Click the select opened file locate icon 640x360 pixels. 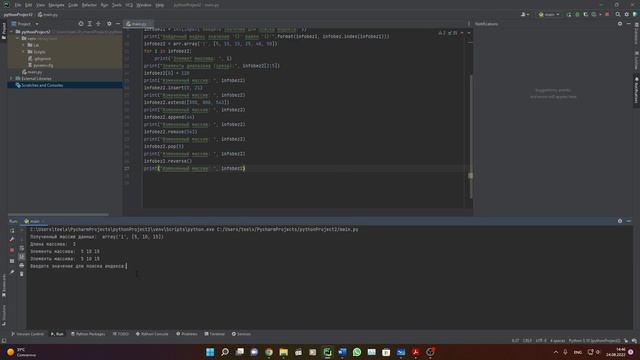pyautogui.click(x=81, y=24)
